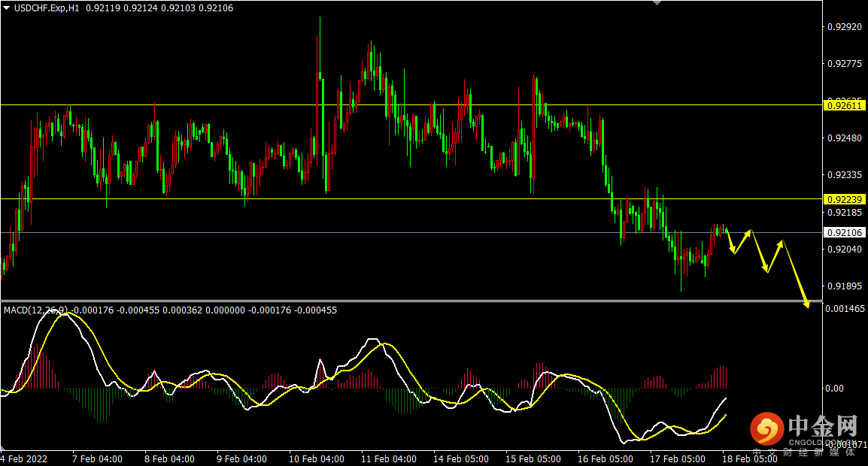
Task: Click the MACD(12,26,9) indicator label
Action: coord(35,310)
